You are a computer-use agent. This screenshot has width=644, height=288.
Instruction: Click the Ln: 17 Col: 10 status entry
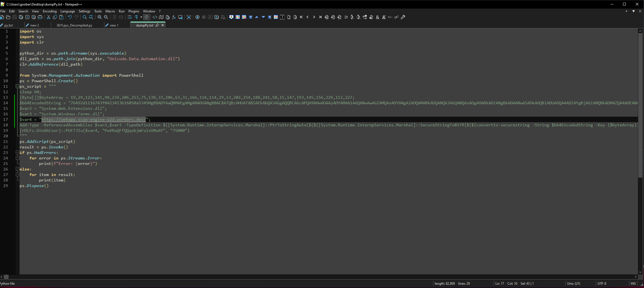coord(506,284)
